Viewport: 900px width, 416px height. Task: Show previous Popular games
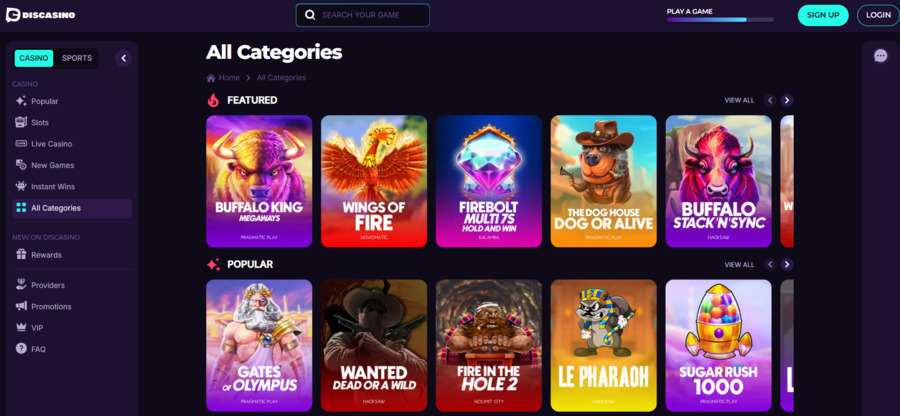(x=770, y=264)
